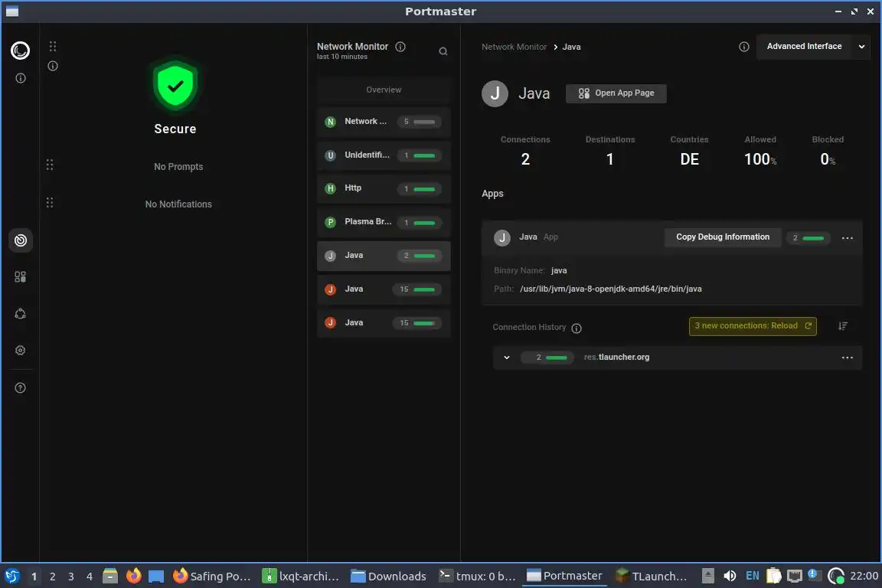Image resolution: width=882 pixels, height=588 pixels.
Task: Click the No Notifications text
Action: (178, 205)
